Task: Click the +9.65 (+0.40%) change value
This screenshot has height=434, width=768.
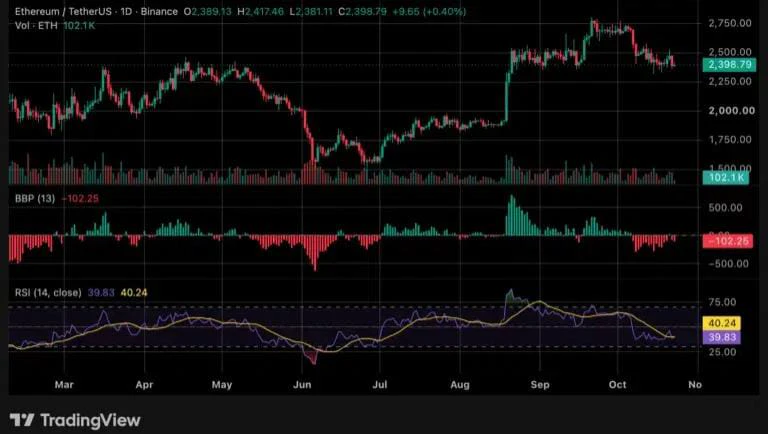Action: click(429, 11)
